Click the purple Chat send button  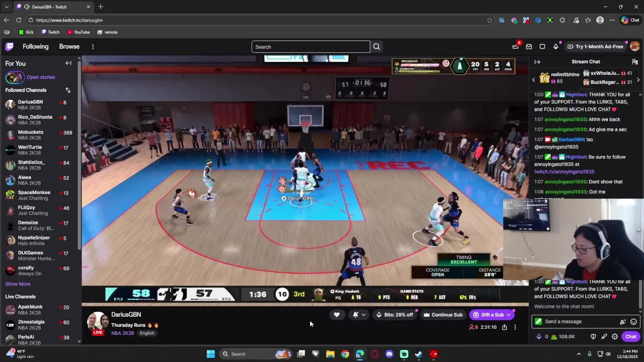(631, 337)
